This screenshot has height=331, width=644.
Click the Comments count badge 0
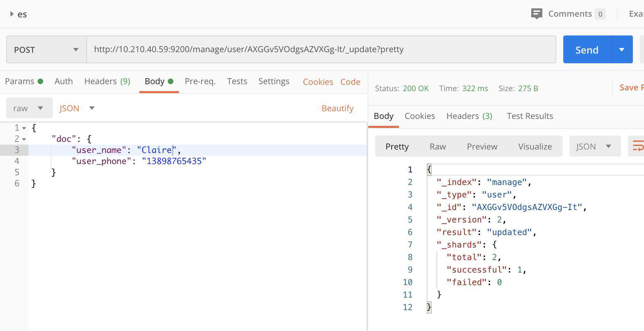click(600, 14)
